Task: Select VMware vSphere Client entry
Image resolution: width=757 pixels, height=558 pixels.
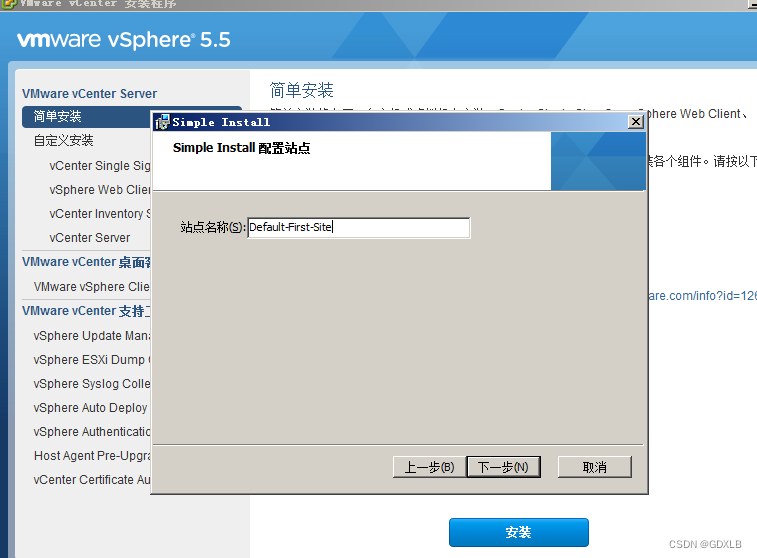Action: [x=92, y=286]
